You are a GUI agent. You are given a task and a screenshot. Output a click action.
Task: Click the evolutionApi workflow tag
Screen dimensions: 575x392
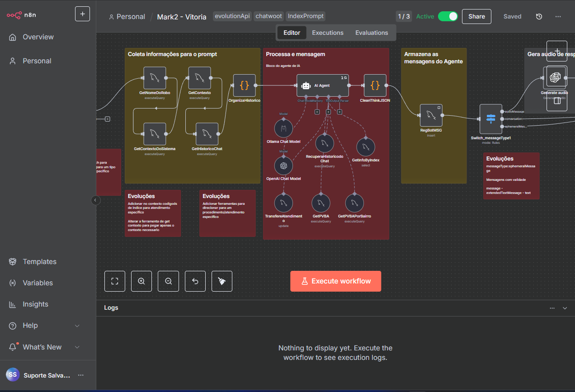232,16
